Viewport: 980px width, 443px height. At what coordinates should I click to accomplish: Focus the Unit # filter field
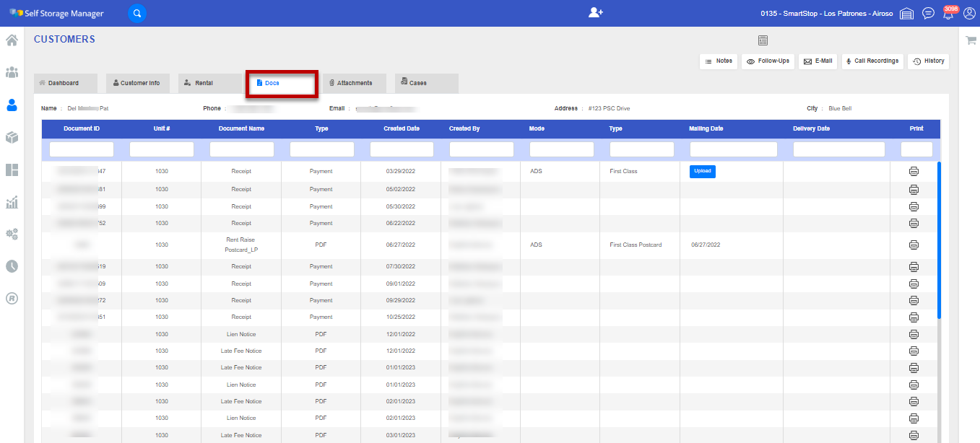162,149
